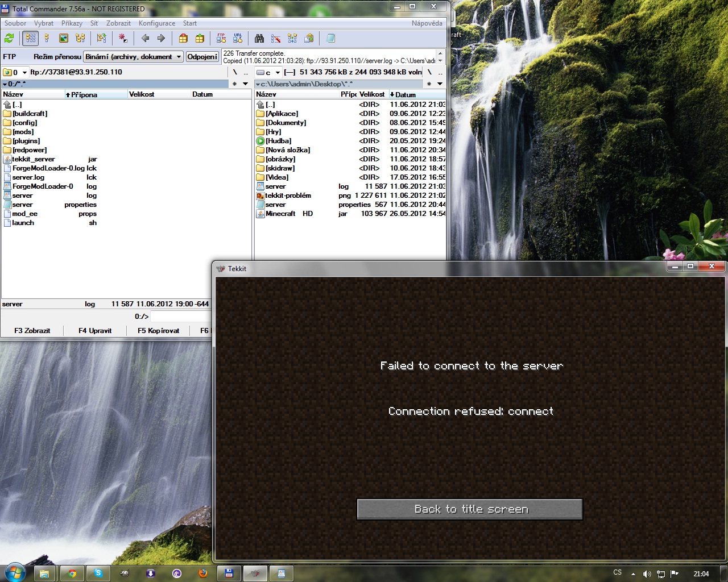Click the Refresh (reread source) toolbar icon
The image size is (728, 582).
pyautogui.click(x=9, y=38)
